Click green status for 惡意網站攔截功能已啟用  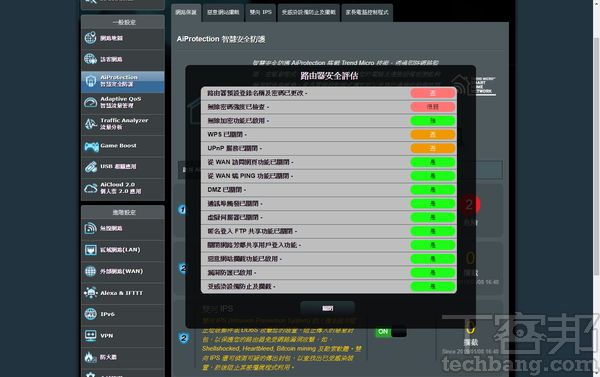[x=433, y=259]
